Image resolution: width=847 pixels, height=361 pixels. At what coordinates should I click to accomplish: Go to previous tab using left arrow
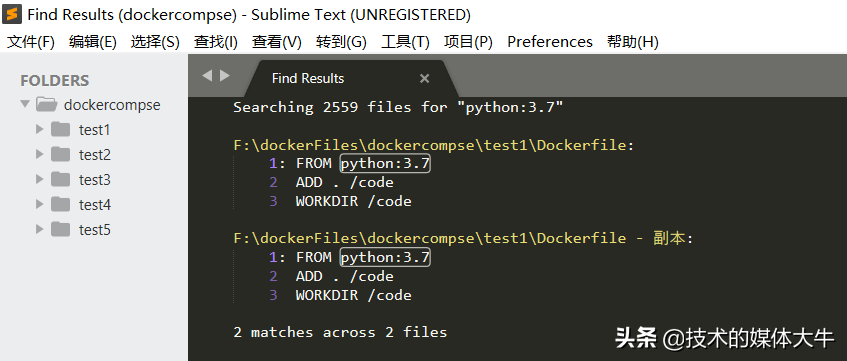207,76
